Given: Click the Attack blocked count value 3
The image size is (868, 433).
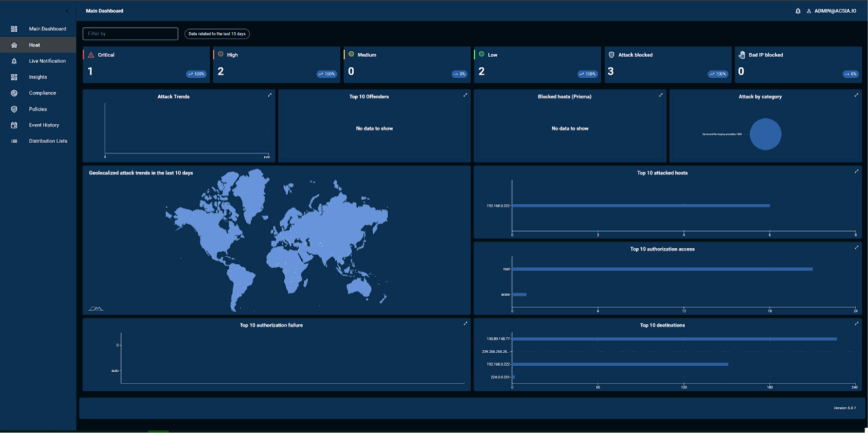Looking at the screenshot, I should coord(611,72).
